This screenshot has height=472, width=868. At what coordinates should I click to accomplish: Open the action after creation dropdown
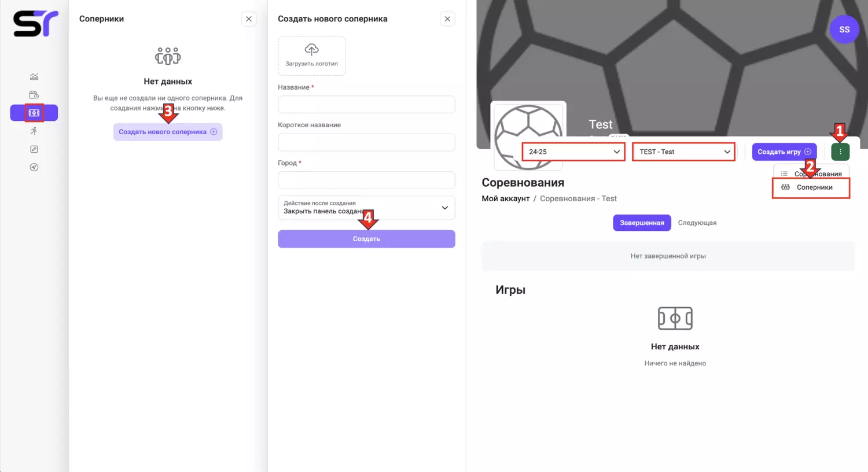point(366,208)
